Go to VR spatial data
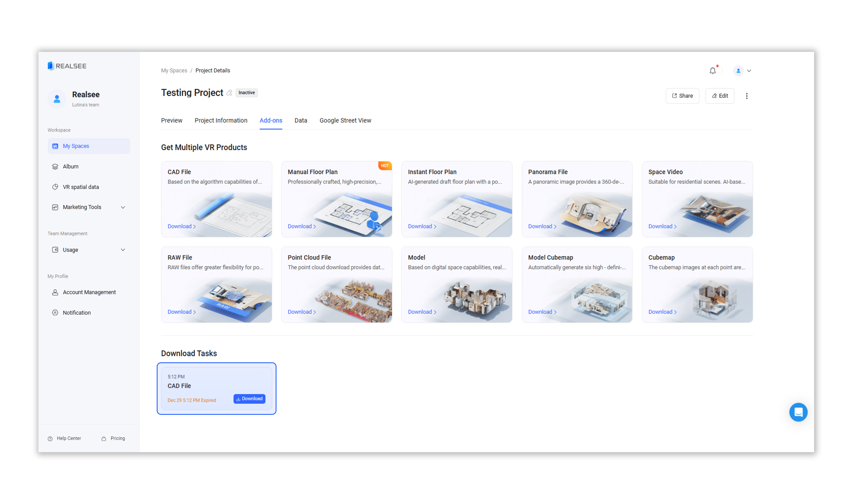 click(80, 187)
